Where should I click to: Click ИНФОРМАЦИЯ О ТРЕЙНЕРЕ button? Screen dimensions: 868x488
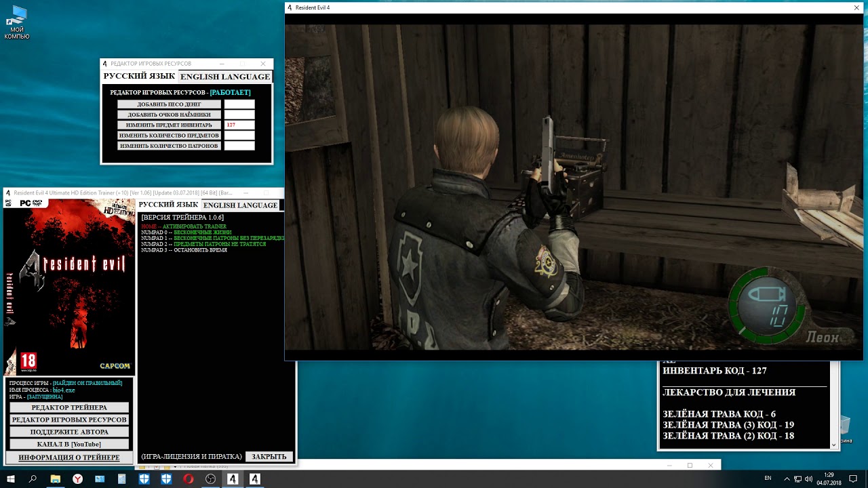coord(69,457)
